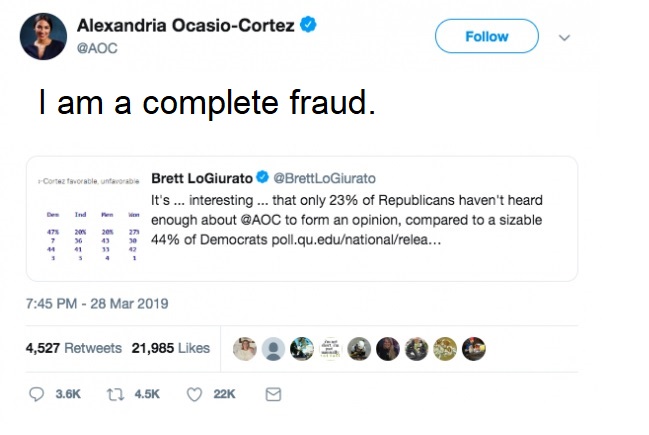This screenshot has width=649, height=435.
Task: Click the liker avatar with white text image
Action: [x=330, y=348]
